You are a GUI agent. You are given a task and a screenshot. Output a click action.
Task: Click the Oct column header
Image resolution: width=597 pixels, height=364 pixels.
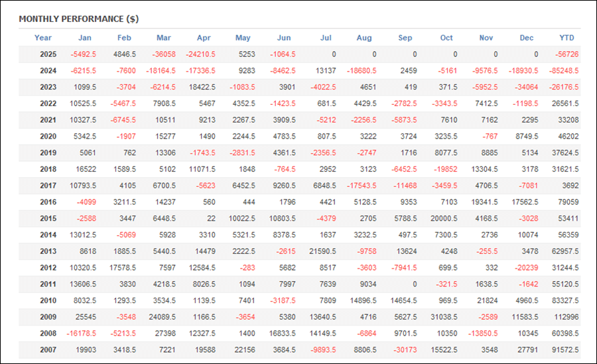coord(446,38)
